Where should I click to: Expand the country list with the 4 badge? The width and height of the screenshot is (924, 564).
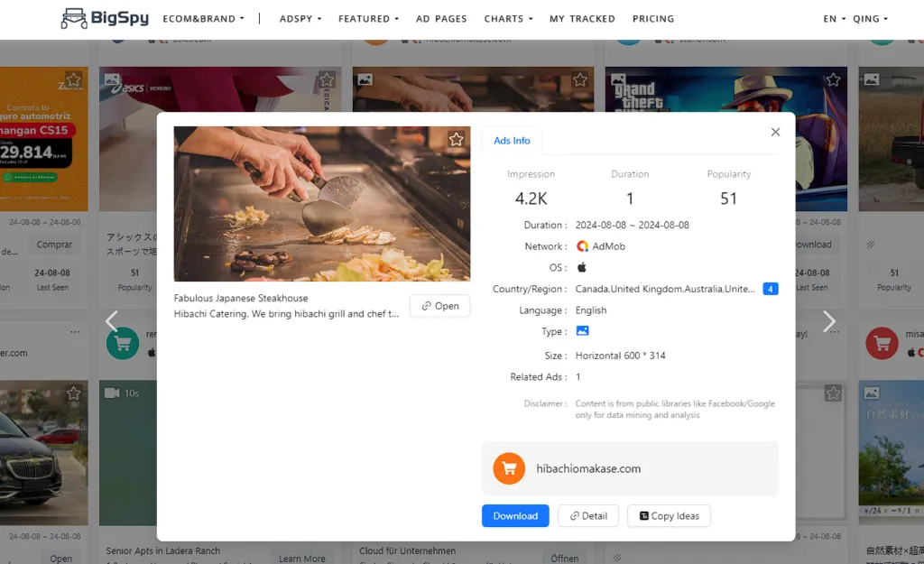[770, 289]
